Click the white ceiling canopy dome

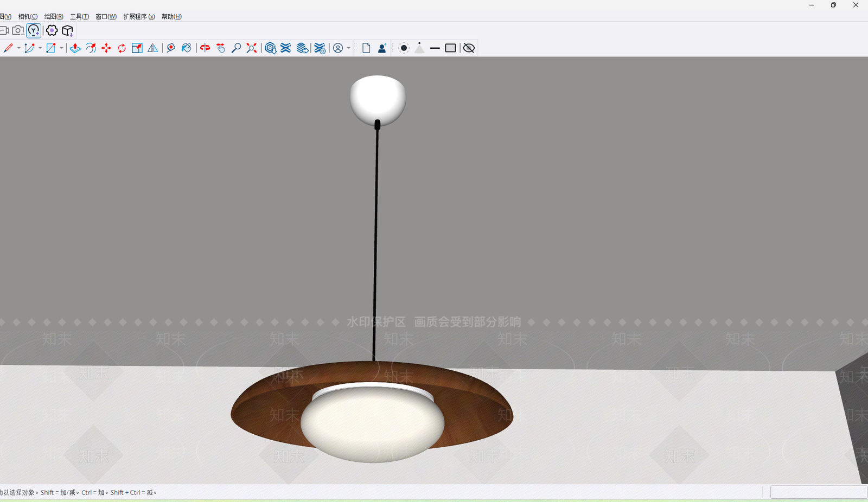pos(378,100)
